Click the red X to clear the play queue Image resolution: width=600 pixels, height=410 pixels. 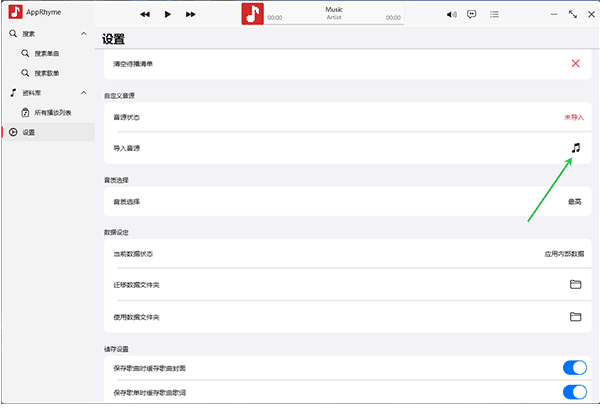coord(575,64)
